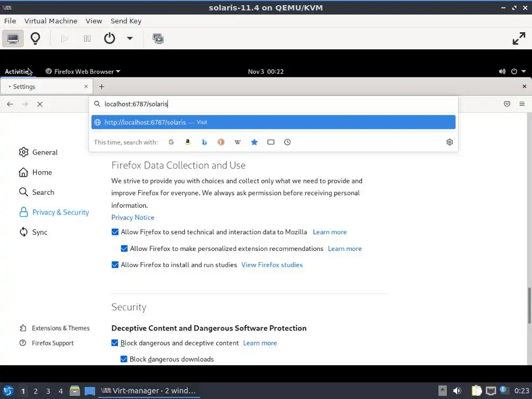Show virtual hardware details lightbulb
This screenshot has width=532, height=399.
(x=35, y=38)
